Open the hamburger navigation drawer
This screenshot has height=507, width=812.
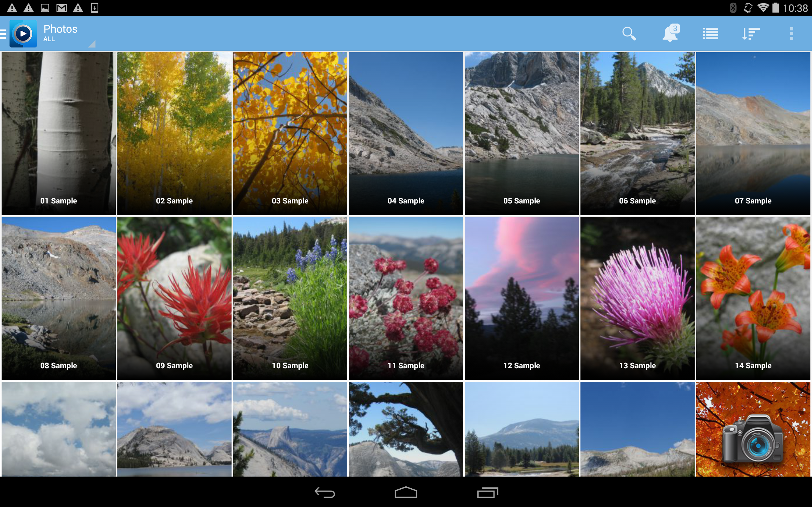(3, 34)
